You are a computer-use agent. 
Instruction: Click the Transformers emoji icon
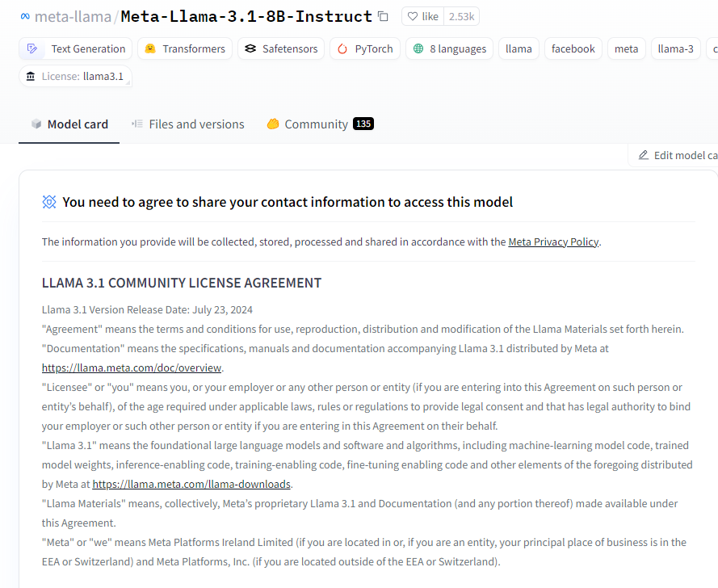150,48
